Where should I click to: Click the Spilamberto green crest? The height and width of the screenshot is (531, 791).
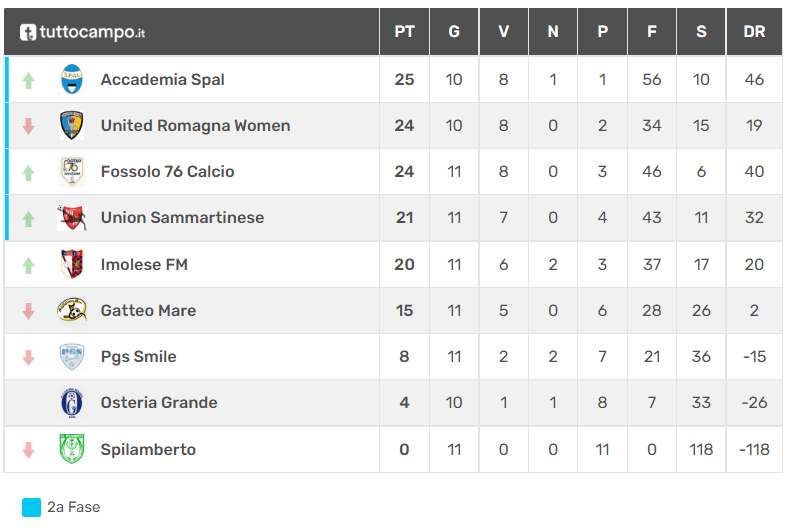point(72,449)
